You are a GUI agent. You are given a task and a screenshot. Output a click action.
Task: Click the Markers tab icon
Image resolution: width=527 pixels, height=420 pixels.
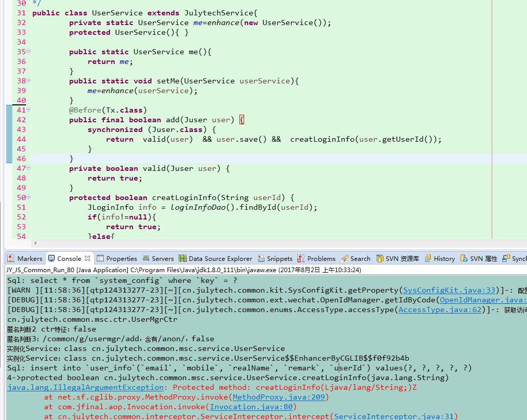click(11, 258)
